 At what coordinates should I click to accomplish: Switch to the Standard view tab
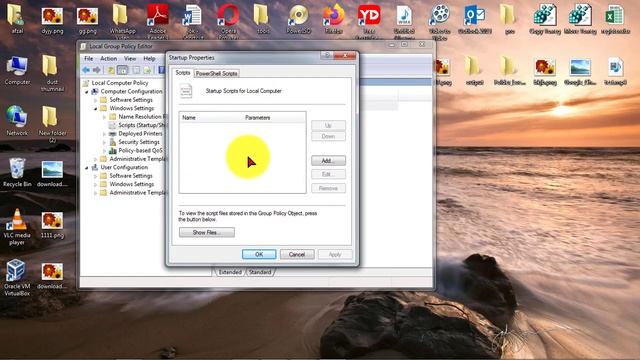(x=260, y=272)
